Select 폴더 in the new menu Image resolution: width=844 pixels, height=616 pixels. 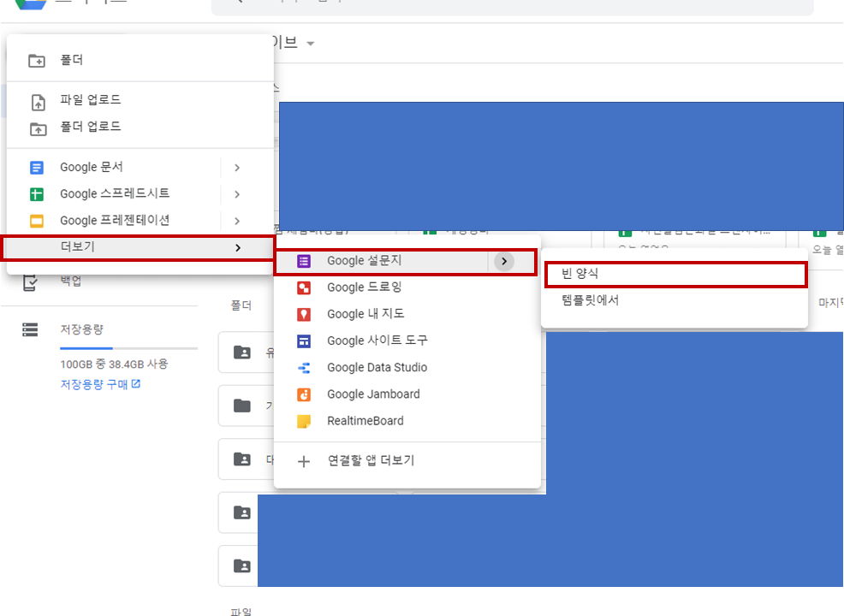click(140, 60)
